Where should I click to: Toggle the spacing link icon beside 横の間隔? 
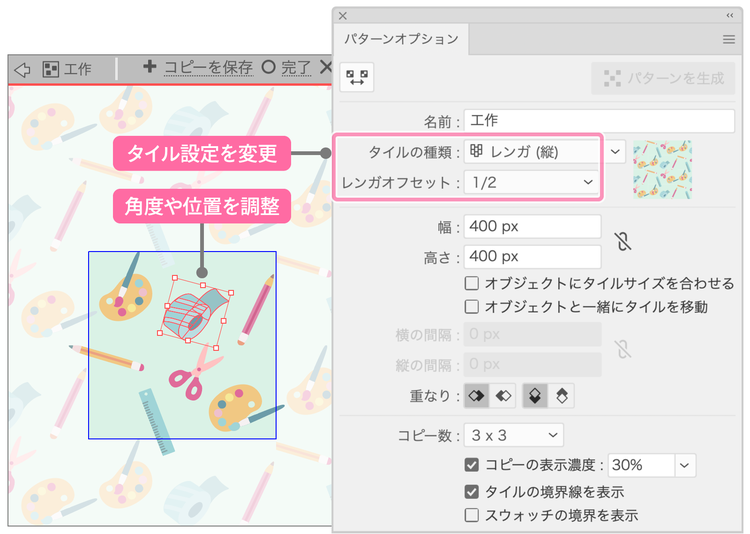coord(623,349)
